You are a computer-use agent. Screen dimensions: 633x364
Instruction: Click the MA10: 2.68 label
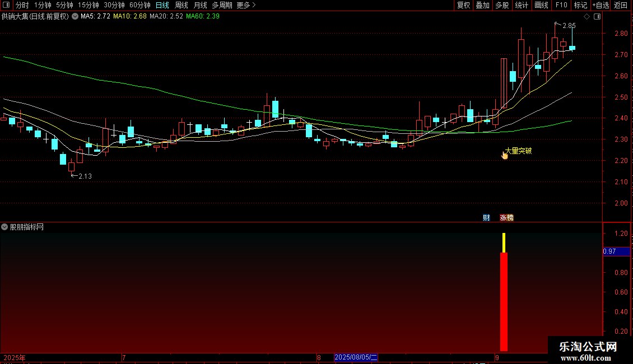click(130, 17)
